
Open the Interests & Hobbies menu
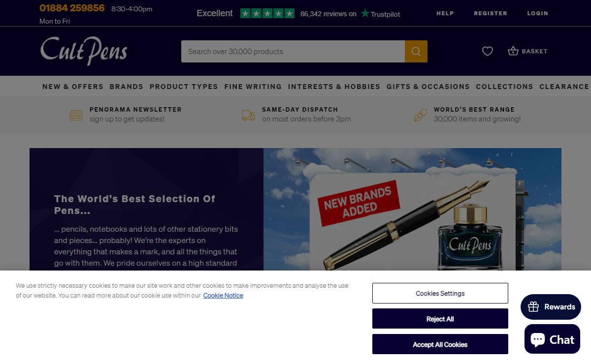click(x=334, y=87)
